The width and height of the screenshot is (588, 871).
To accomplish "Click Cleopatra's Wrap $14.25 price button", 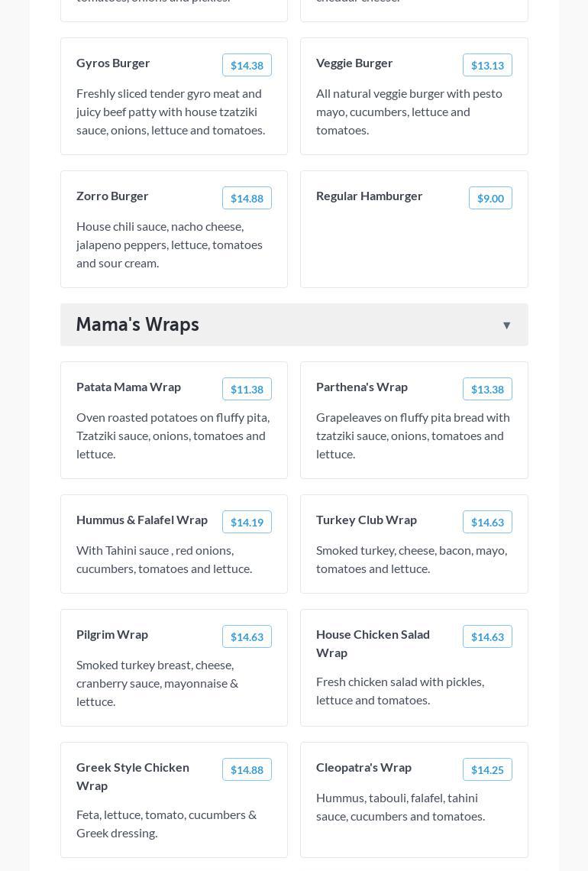I will [x=487, y=770].
